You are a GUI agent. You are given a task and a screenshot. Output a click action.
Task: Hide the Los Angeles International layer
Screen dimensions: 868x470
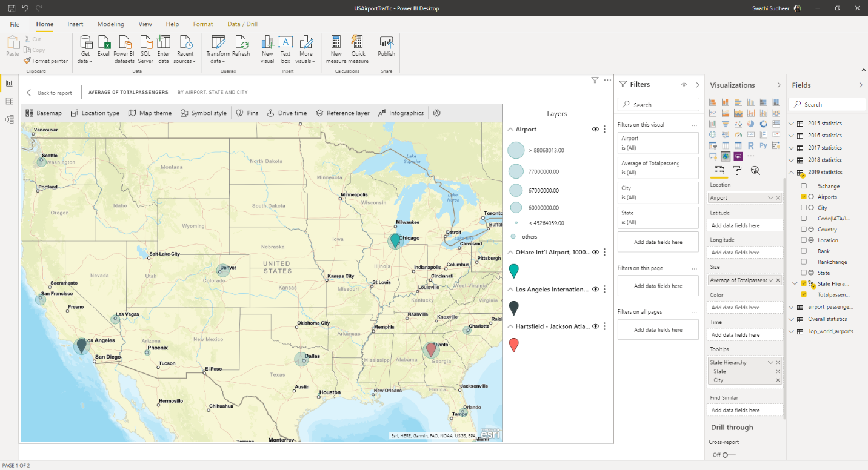tap(595, 290)
